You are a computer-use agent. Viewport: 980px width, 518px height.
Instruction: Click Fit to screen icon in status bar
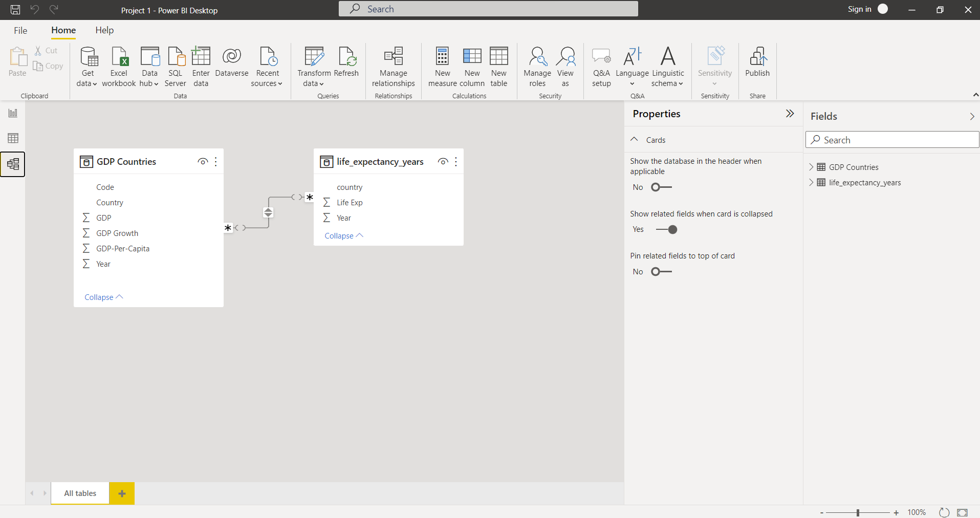click(x=963, y=512)
